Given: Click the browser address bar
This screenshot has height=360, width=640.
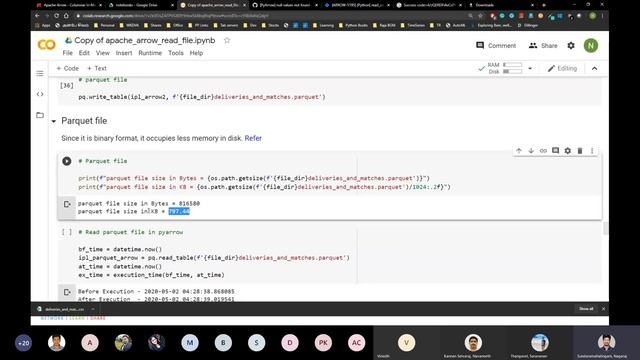Looking at the screenshot, I should tap(269, 16).
